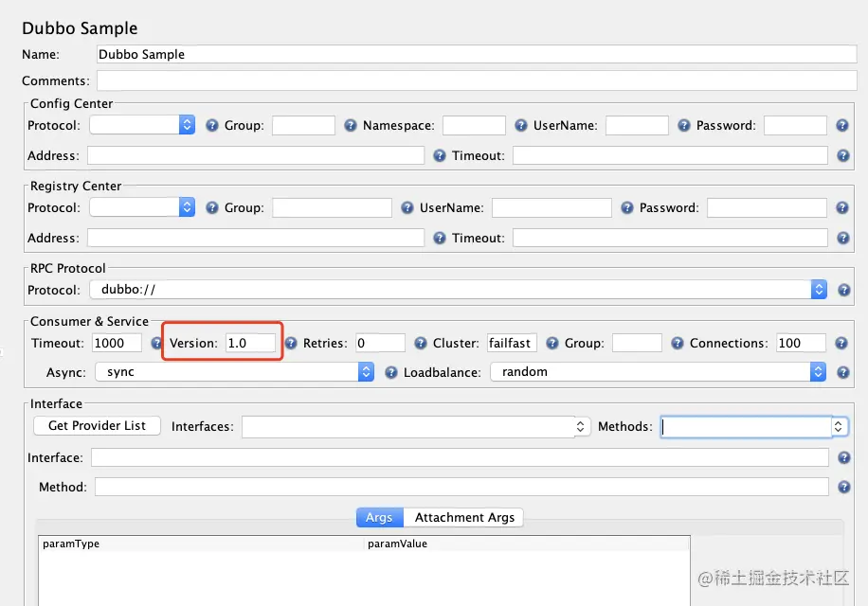This screenshot has height=606, width=868.
Task: Click help icon after Config Center Group field
Action: pyautogui.click(x=351, y=126)
